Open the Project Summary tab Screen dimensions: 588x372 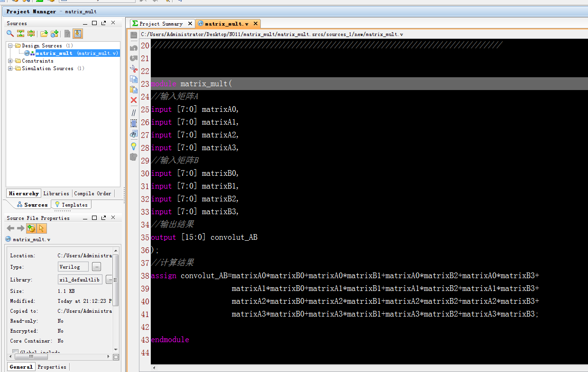click(x=161, y=24)
